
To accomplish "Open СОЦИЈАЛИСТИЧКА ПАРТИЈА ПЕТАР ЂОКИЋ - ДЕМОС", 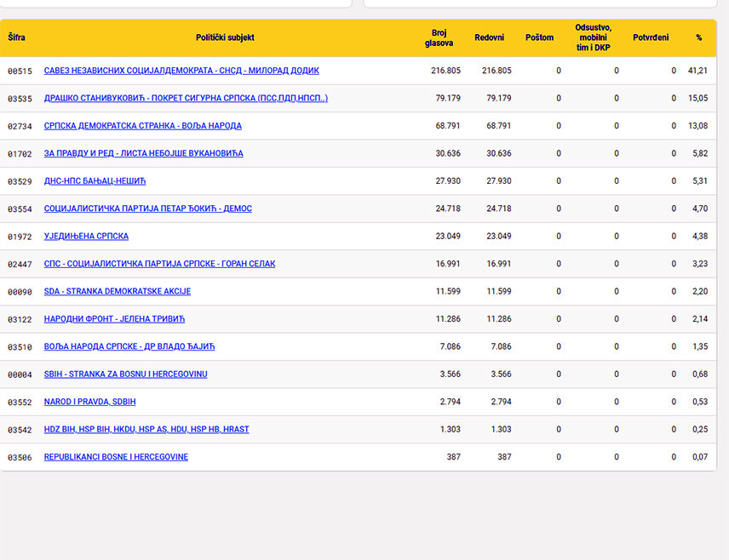I will (148, 209).
